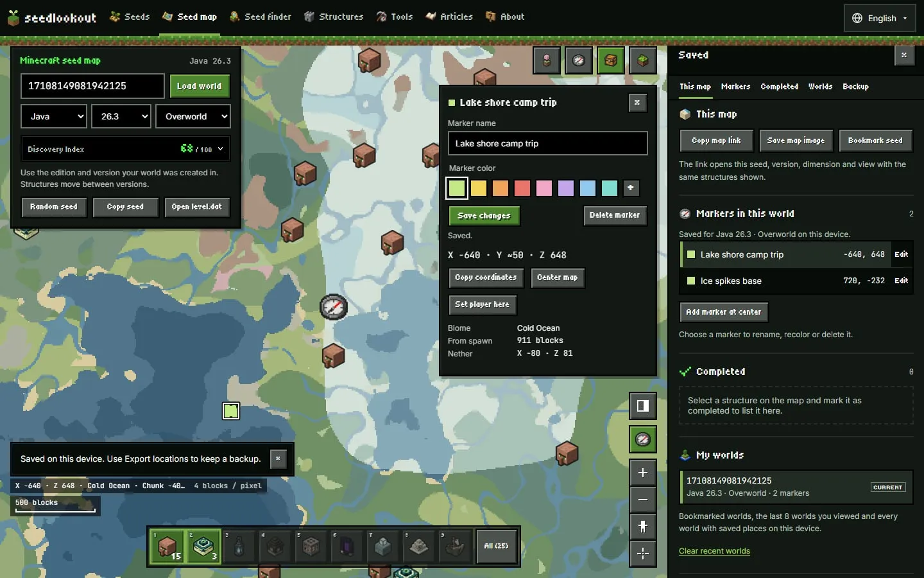
Task: Click the Save changes button
Action: 484,216
